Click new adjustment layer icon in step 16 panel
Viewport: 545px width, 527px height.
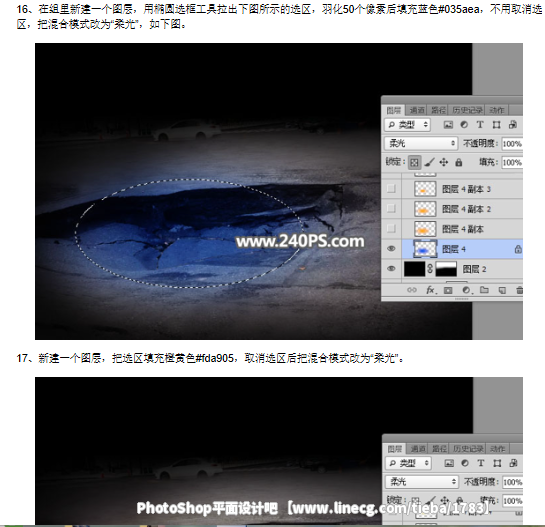[466, 290]
